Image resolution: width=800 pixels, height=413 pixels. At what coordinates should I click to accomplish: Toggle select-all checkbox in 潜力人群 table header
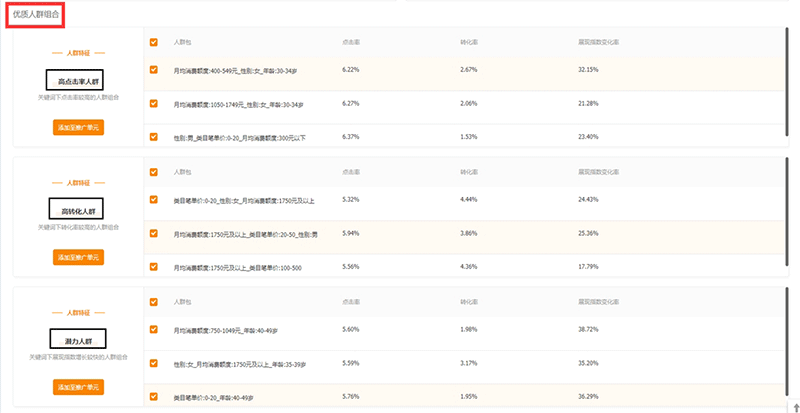point(153,302)
